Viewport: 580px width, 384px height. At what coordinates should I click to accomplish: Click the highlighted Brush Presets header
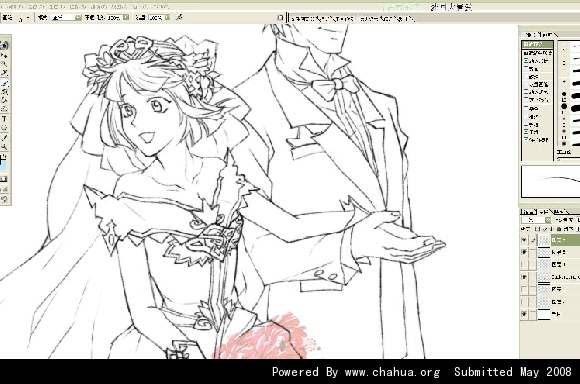point(537,44)
